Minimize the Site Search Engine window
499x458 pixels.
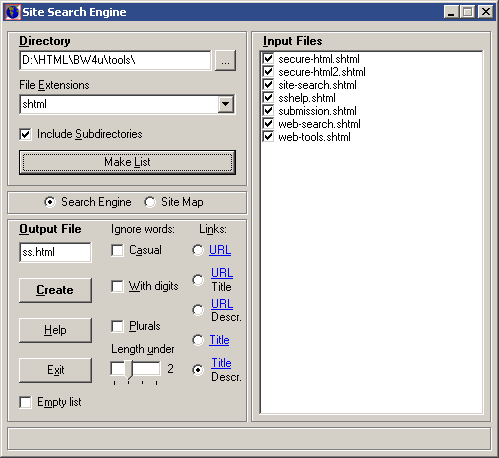[451, 12]
